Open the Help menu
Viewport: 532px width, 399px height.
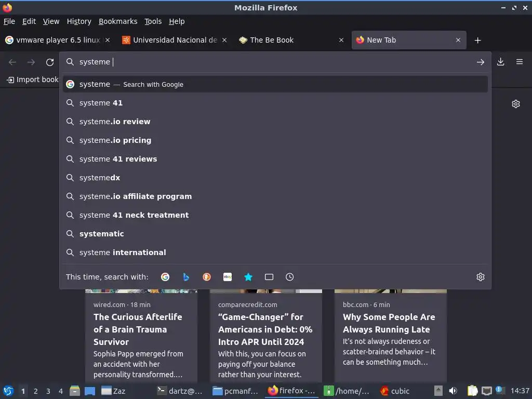(177, 21)
